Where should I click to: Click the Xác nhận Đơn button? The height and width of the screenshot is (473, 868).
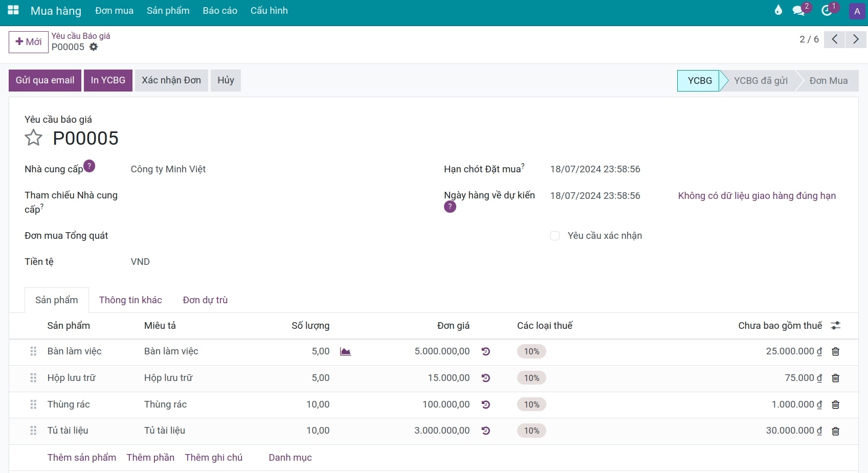pyautogui.click(x=171, y=80)
